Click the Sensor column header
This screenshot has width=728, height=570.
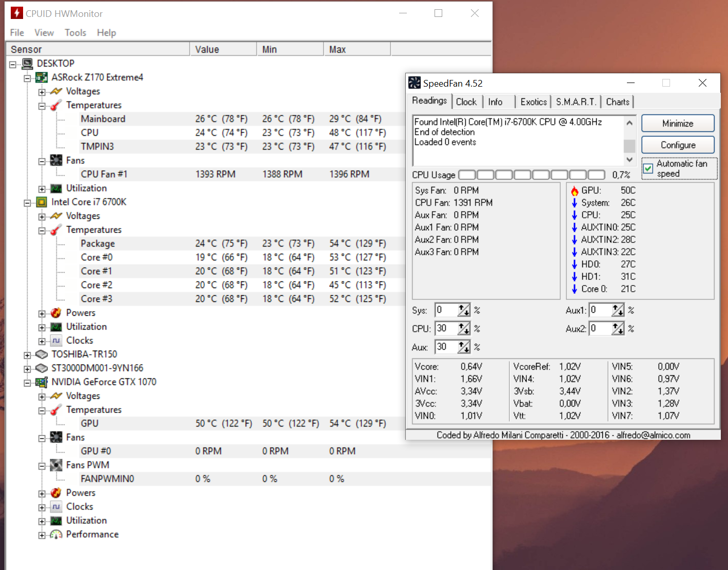[x=97, y=49]
